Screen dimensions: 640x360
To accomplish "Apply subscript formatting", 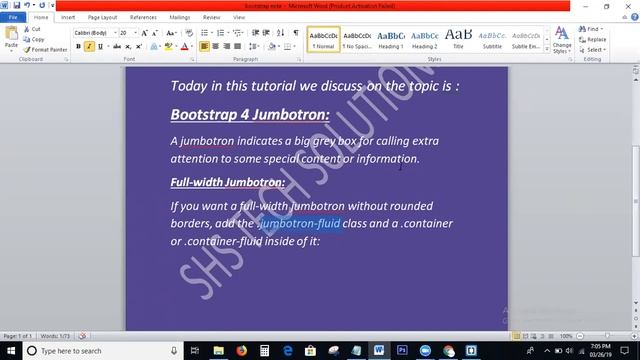I will click(128, 47).
